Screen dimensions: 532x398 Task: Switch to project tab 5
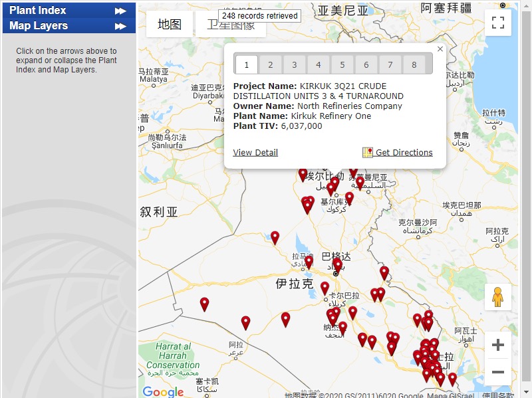coord(342,64)
